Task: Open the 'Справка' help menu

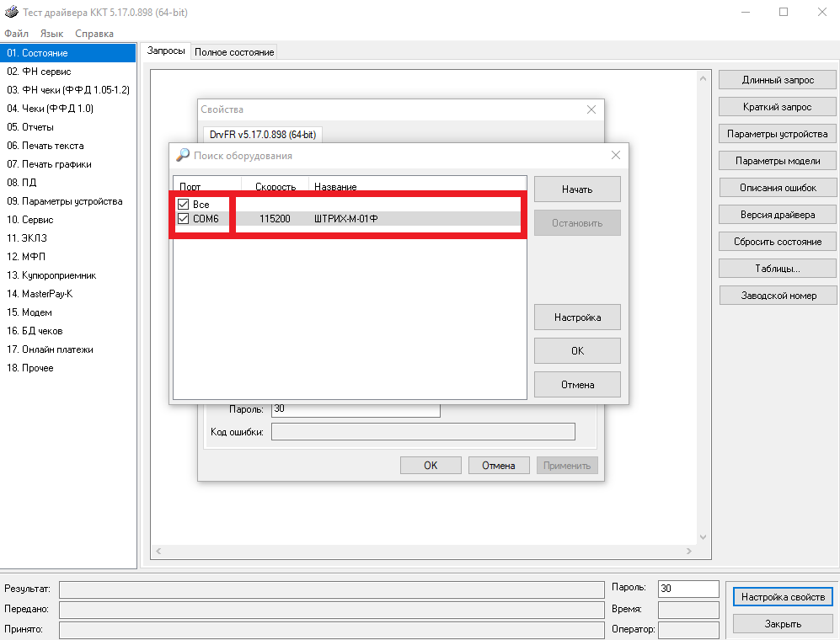Action: click(x=94, y=34)
